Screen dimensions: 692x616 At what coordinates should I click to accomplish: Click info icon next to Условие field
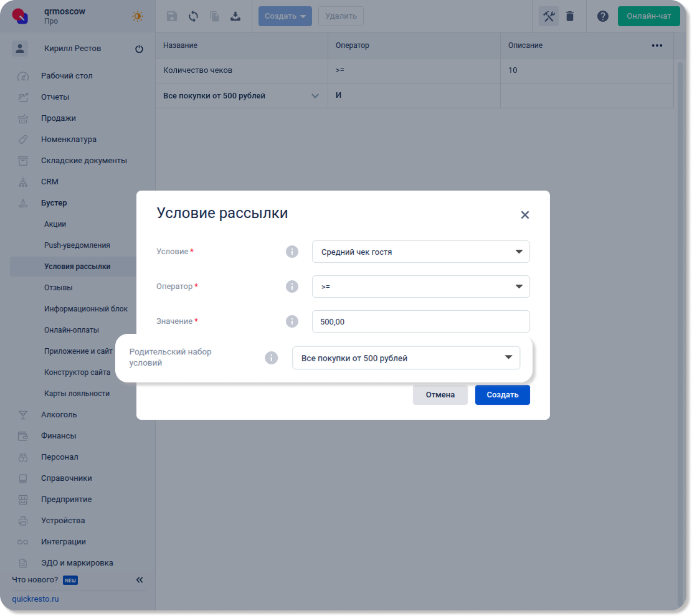pyautogui.click(x=291, y=252)
